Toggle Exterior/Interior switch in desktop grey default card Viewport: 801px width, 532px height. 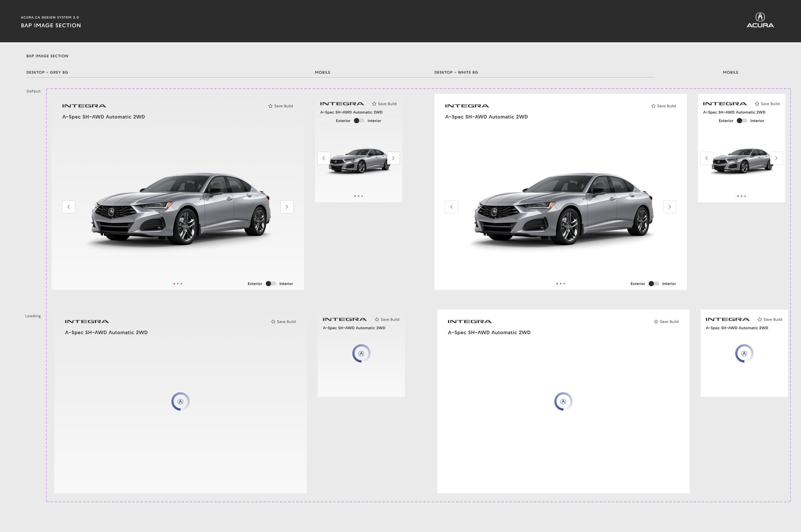[271, 284]
